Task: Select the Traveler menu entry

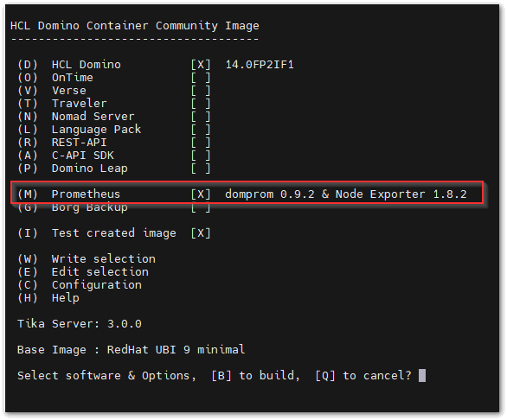Action: tap(80, 104)
